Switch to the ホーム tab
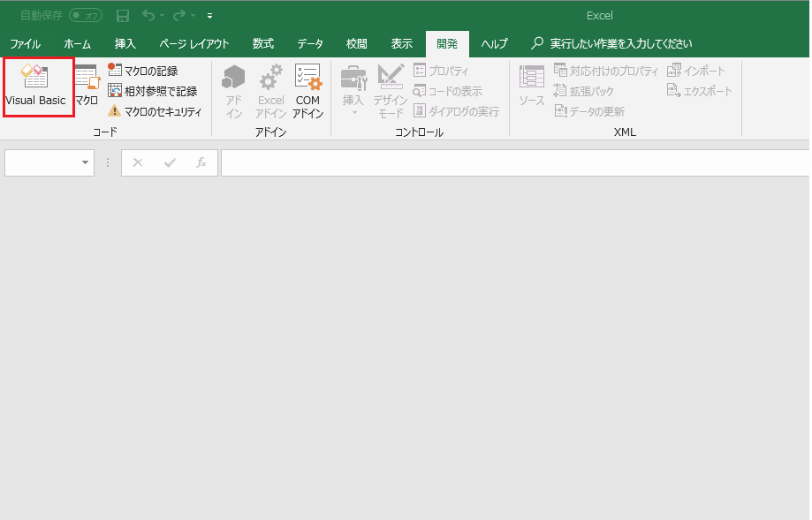The height and width of the screenshot is (520, 812). pyautogui.click(x=77, y=44)
